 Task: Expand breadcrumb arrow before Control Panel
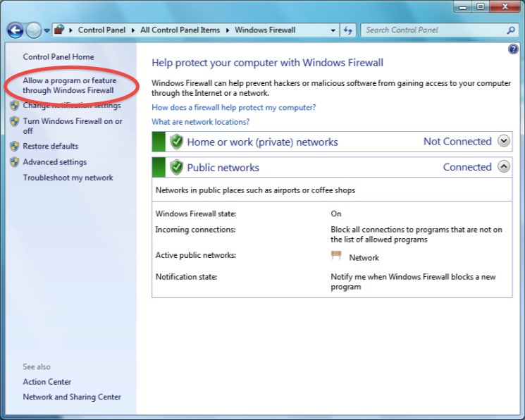[x=70, y=30]
